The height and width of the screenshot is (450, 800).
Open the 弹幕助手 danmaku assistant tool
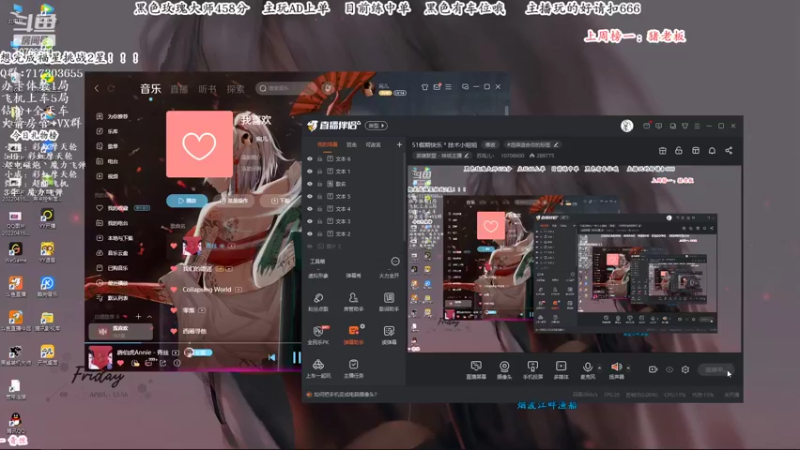click(x=353, y=335)
